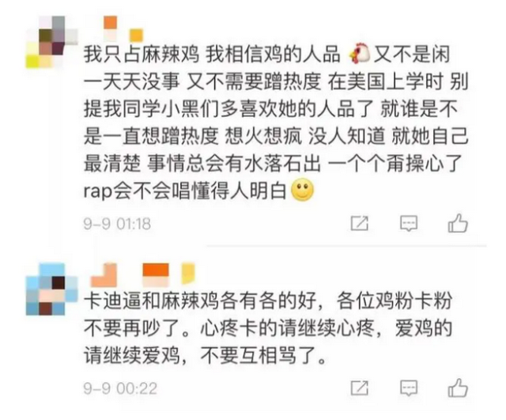Tap the second commenter's blurred username
The image size is (506, 420).
[130, 275]
